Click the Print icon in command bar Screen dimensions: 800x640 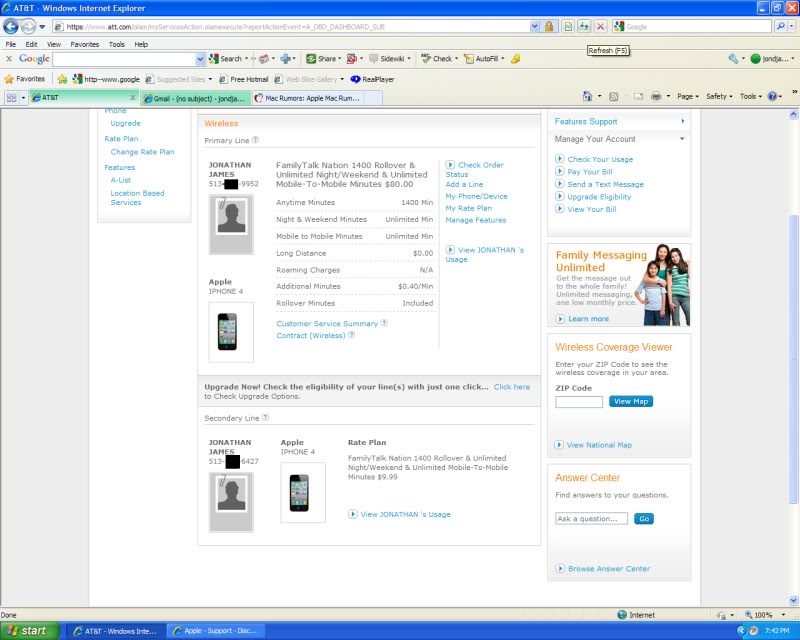[x=656, y=96]
